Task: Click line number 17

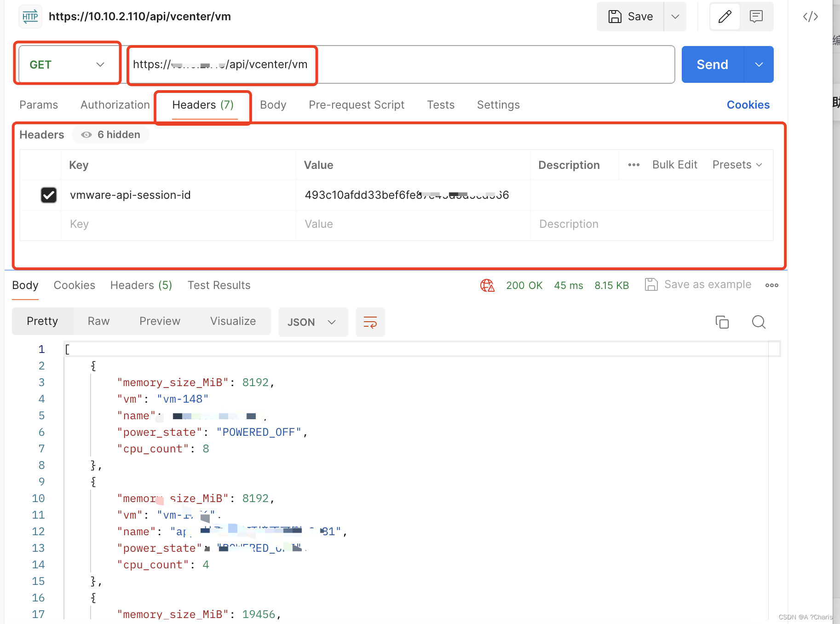Action: [38, 614]
